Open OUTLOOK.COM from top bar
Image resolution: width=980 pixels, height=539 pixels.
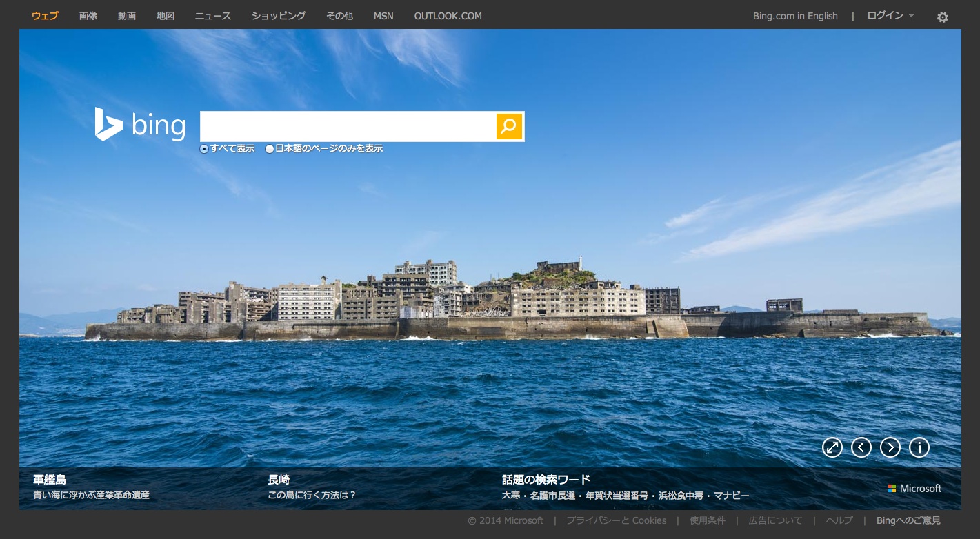point(448,16)
